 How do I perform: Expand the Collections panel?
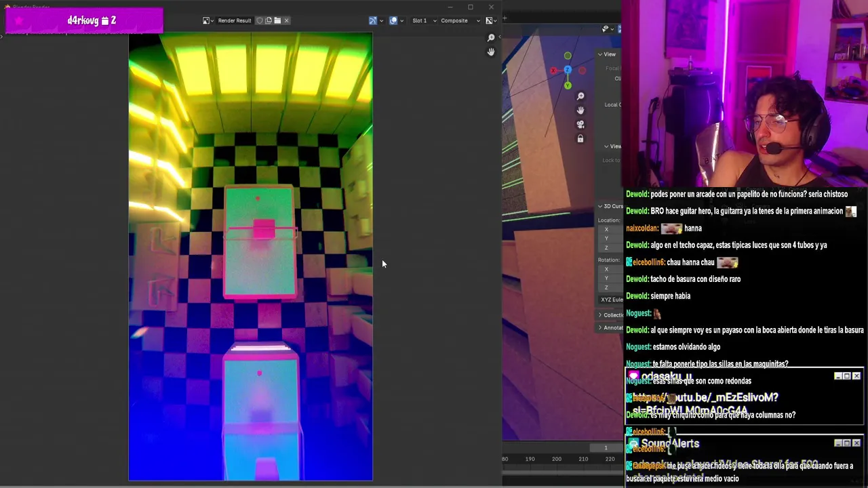pyautogui.click(x=610, y=315)
